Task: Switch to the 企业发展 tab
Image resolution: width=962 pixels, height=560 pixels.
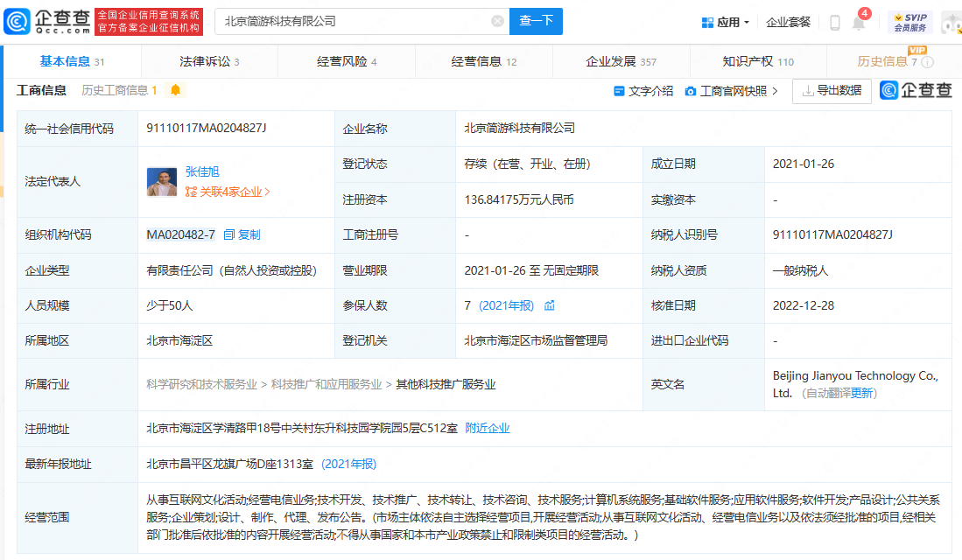Action: coord(621,61)
